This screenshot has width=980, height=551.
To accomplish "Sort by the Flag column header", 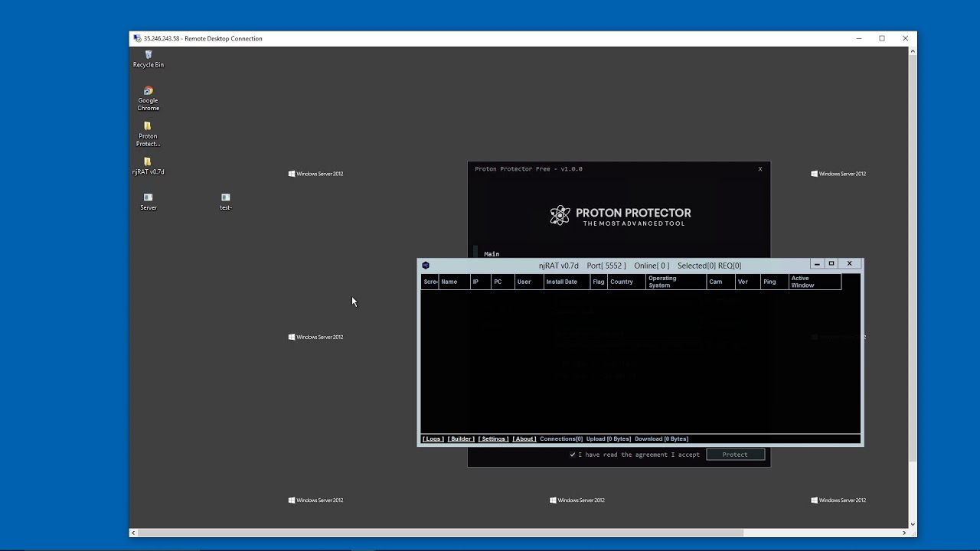I will pos(599,282).
